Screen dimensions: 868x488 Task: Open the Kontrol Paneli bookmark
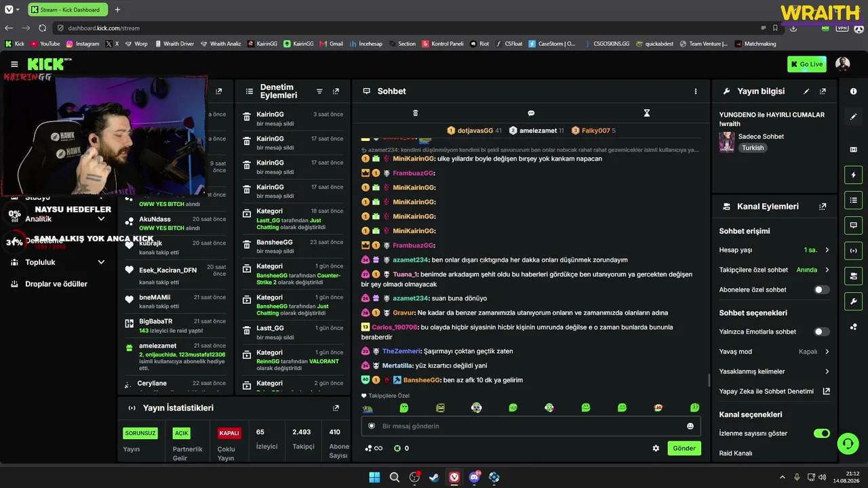443,44
